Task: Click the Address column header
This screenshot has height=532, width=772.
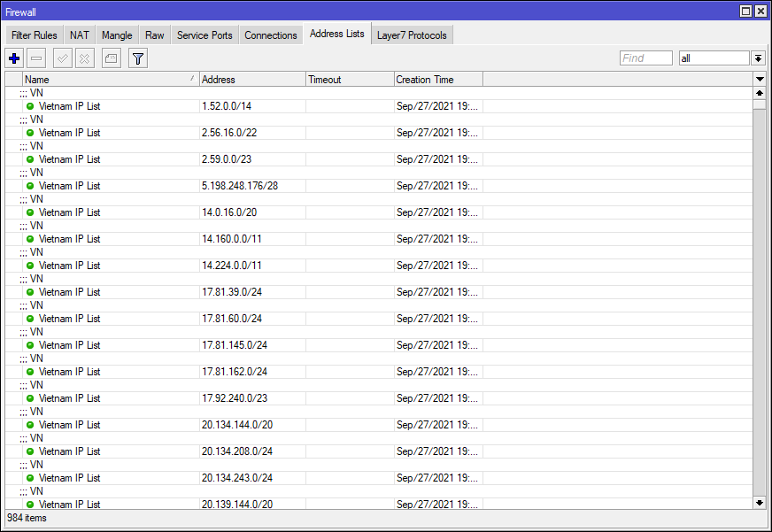Action: tap(252, 80)
